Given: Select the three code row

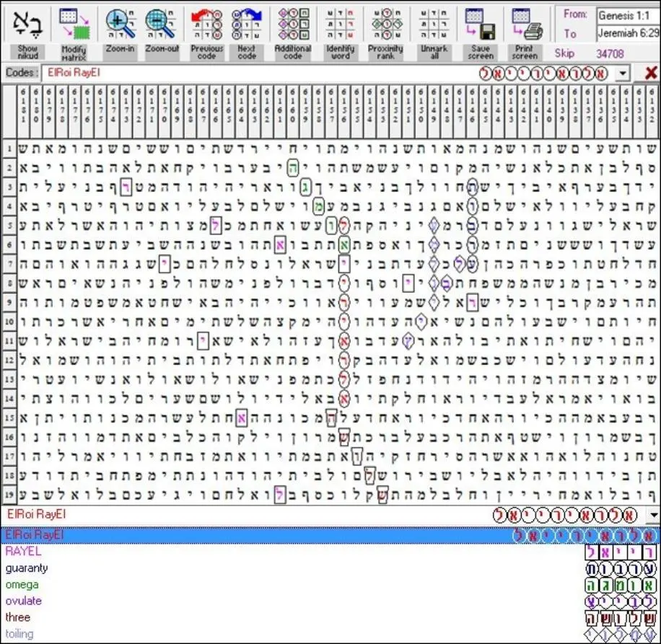Looking at the screenshot, I should [x=330, y=617].
